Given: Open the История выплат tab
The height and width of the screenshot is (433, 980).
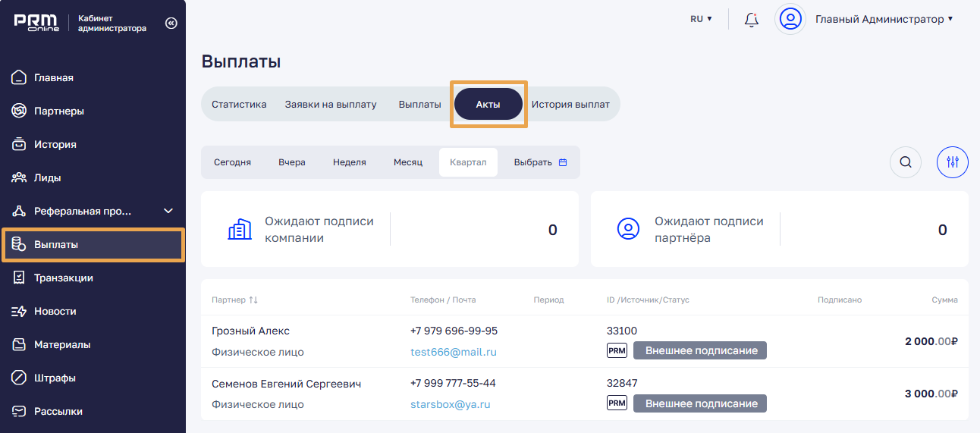Looking at the screenshot, I should (x=570, y=104).
